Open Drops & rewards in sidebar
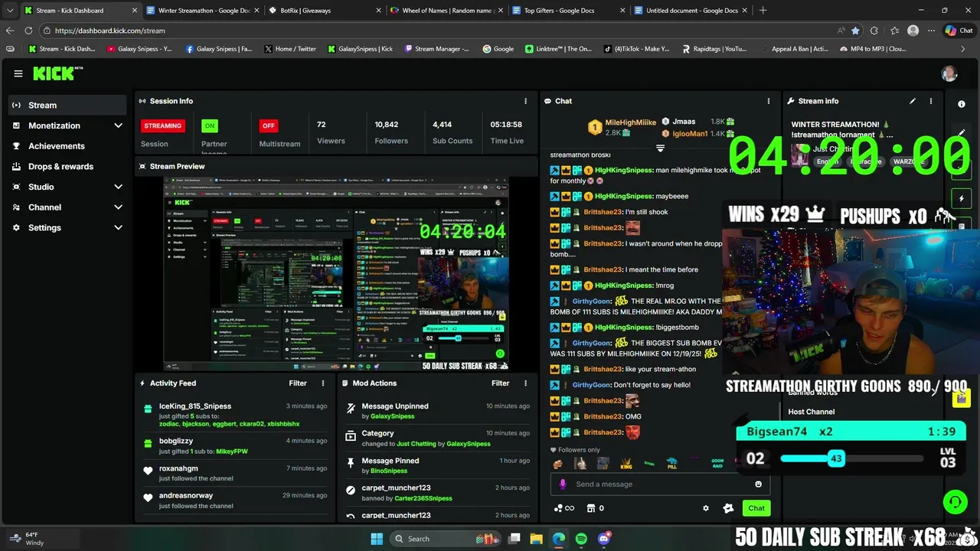This screenshot has width=980, height=551. coord(67,166)
